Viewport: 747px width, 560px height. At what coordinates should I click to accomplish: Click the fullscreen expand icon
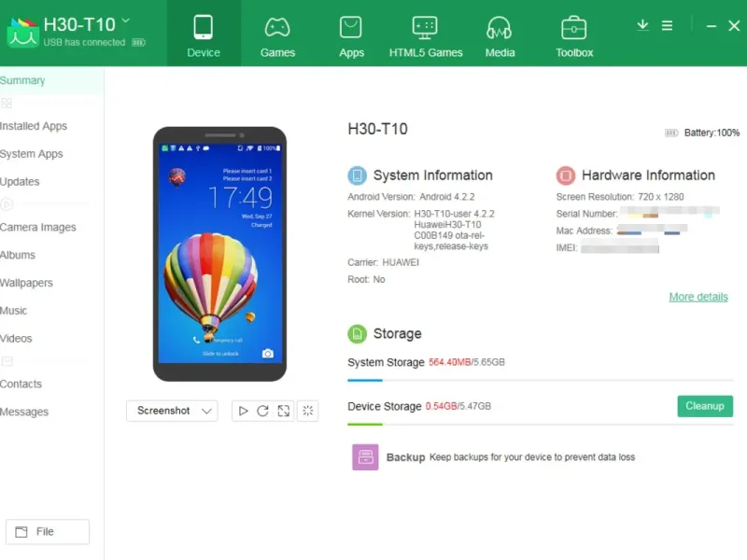point(284,411)
